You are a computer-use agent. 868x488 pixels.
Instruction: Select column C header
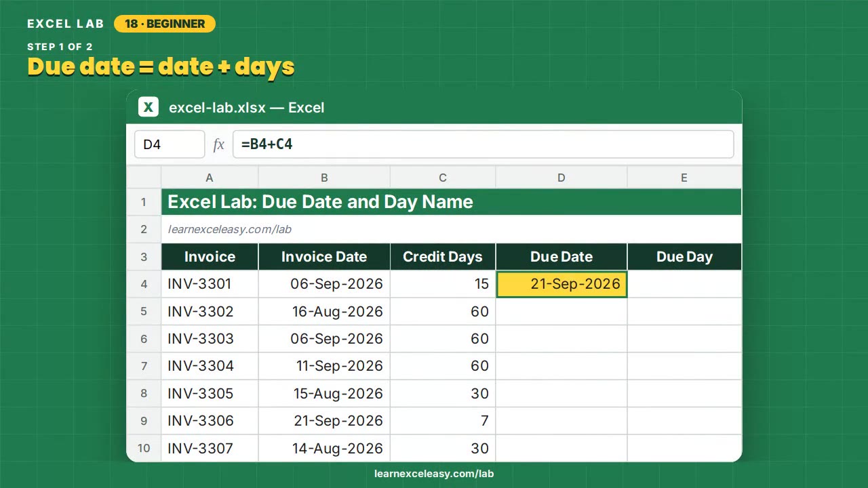click(443, 178)
